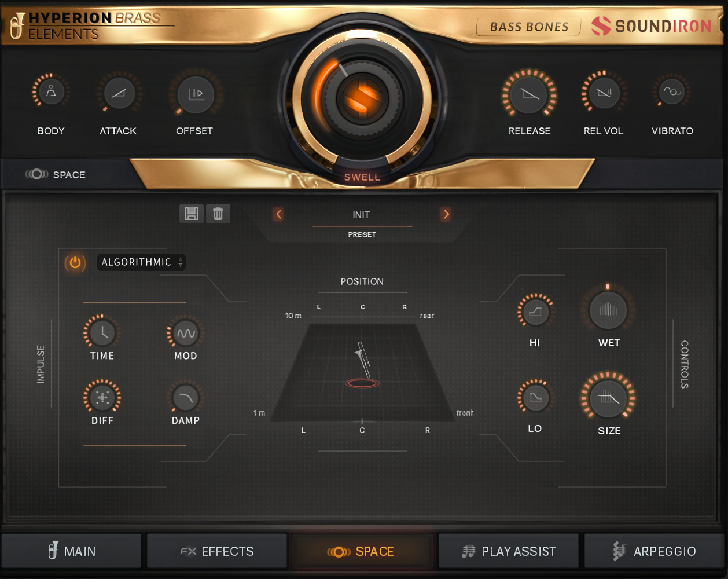The image size is (728, 579).
Task: Open the Algorithmic reverb type dropdown
Action: coord(141,262)
